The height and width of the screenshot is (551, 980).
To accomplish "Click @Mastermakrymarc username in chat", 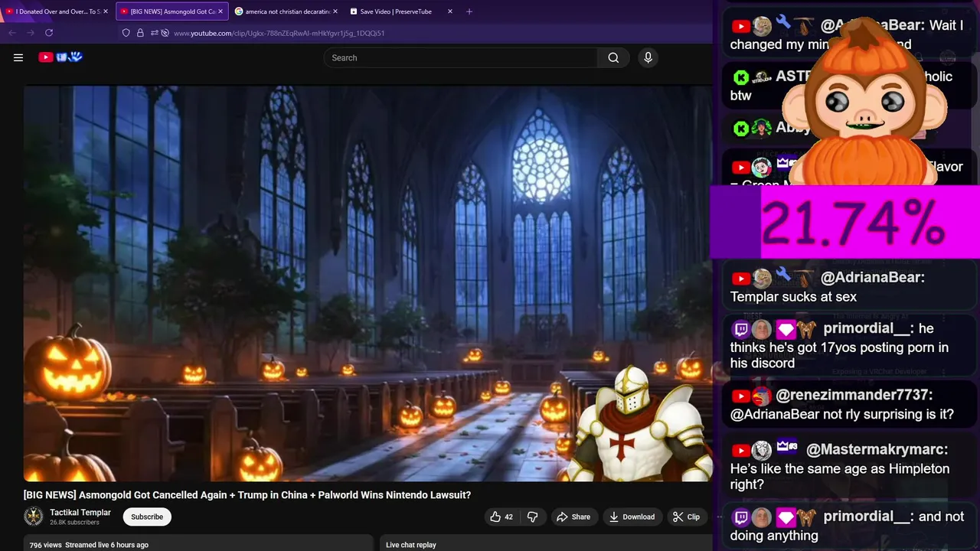I will [877, 449].
